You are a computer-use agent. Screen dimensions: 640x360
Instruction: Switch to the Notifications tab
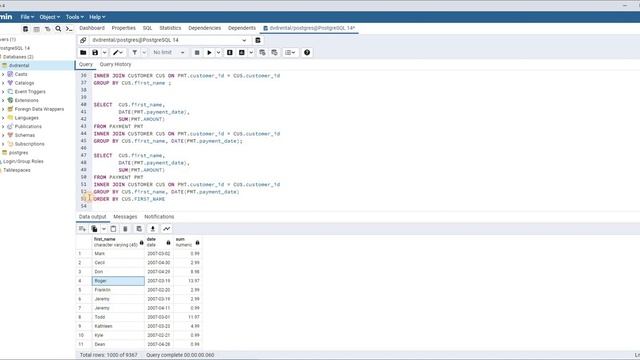[x=159, y=217]
